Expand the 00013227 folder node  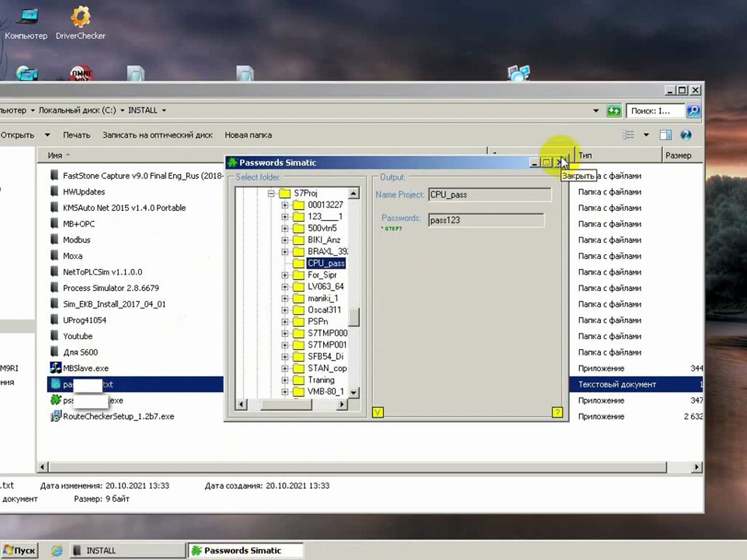point(285,205)
